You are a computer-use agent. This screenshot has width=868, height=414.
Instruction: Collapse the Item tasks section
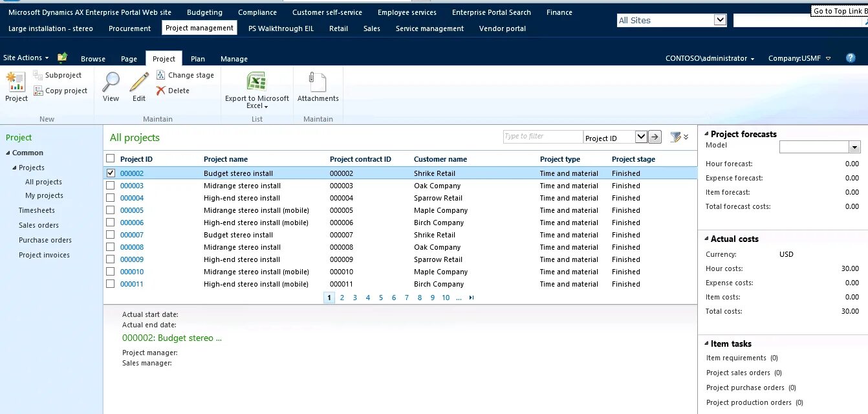706,343
